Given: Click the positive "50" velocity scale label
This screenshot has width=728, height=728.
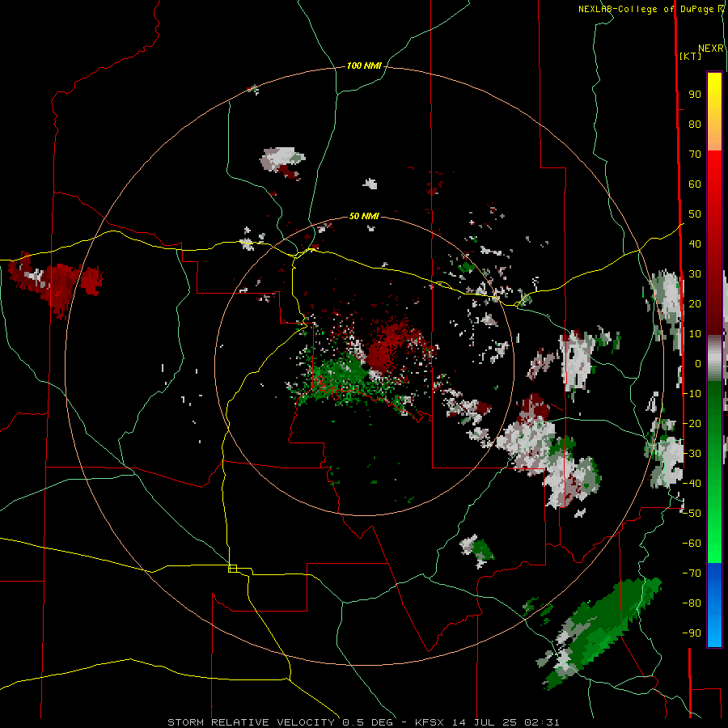Looking at the screenshot, I should tap(695, 214).
